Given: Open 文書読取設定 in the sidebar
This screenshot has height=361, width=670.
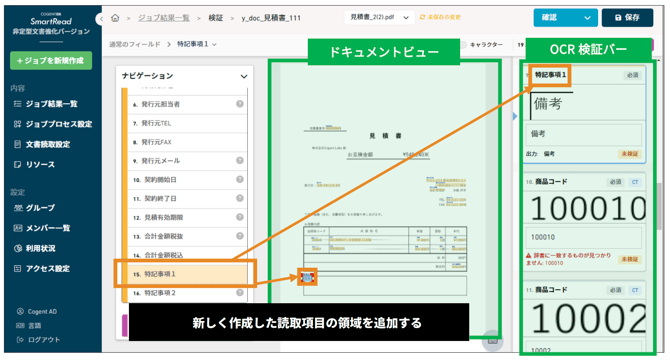Looking at the screenshot, I should pyautogui.click(x=48, y=144).
